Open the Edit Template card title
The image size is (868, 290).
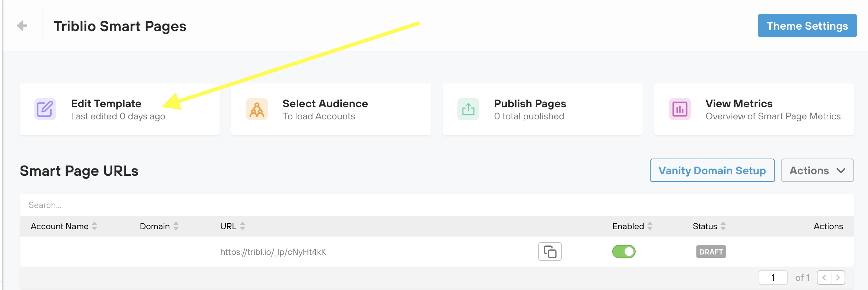(x=106, y=104)
